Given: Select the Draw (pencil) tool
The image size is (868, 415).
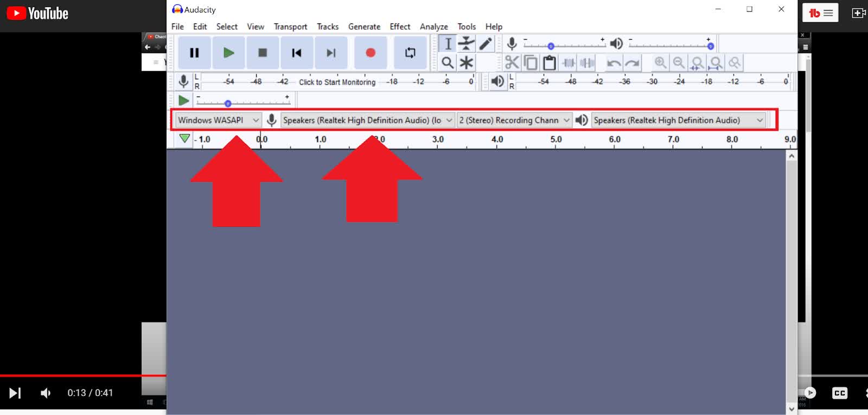Looking at the screenshot, I should point(485,44).
